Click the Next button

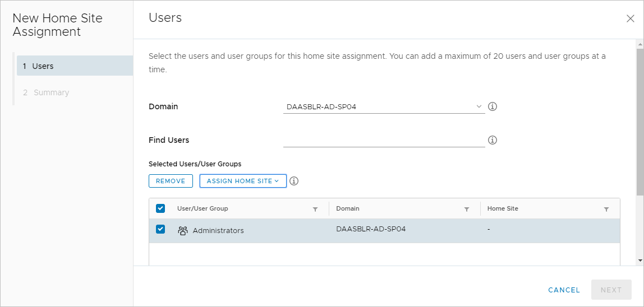pyautogui.click(x=611, y=290)
